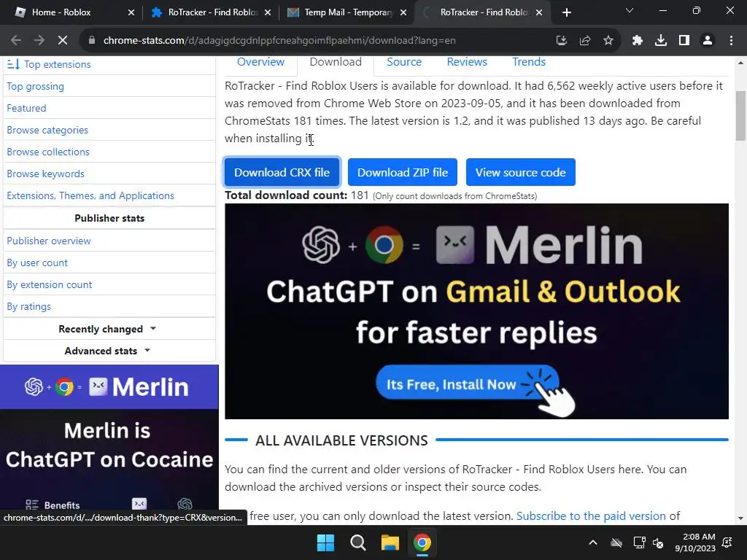Open Windows Start menu
The height and width of the screenshot is (560, 747).
(326, 542)
